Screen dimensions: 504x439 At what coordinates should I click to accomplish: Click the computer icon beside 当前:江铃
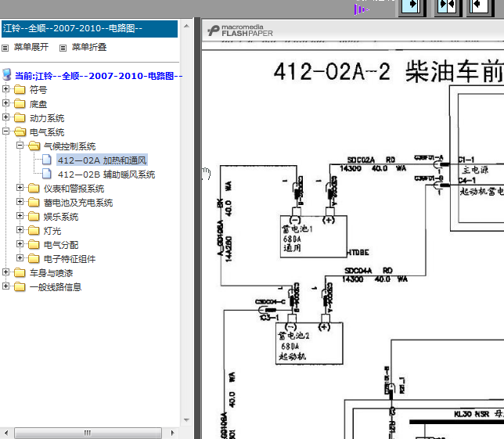[x=7, y=74]
